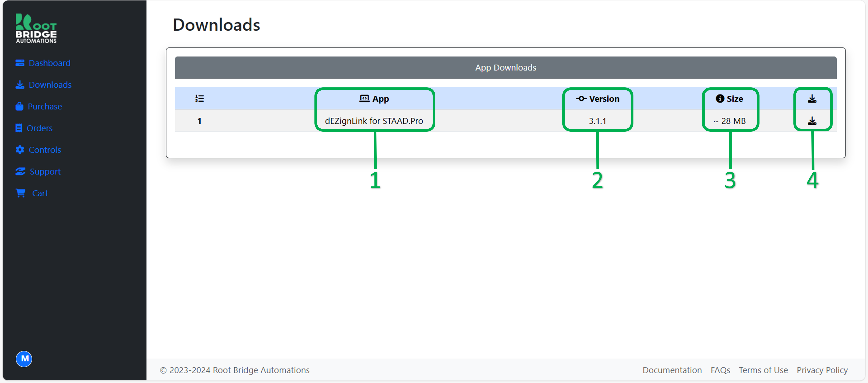Go to Downloads in the sidebar
Image resolution: width=868 pixels, height=383 pixels.
(x=50, y=85)
